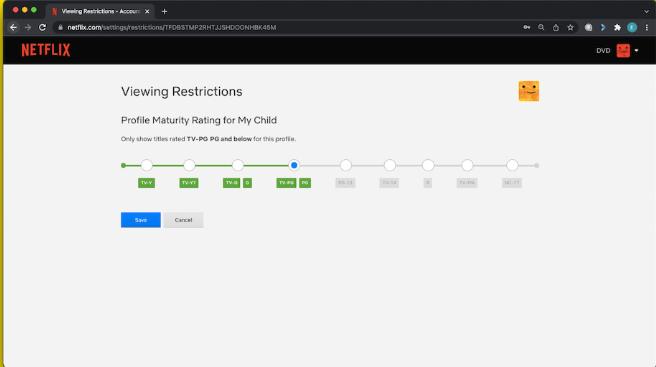Cancel the viewing restriction changes
This screenshot has width=656, height=367.
click(x=183, y=220)
